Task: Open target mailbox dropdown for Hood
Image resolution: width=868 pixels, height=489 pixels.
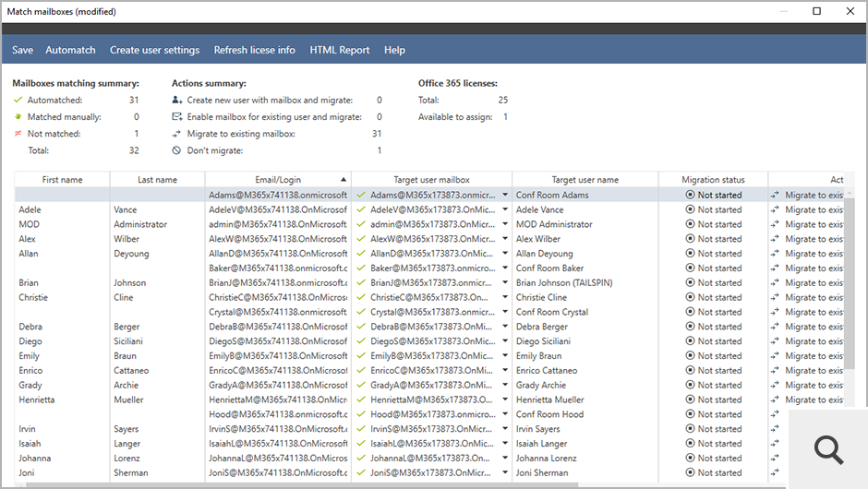Action: point(505,414)
